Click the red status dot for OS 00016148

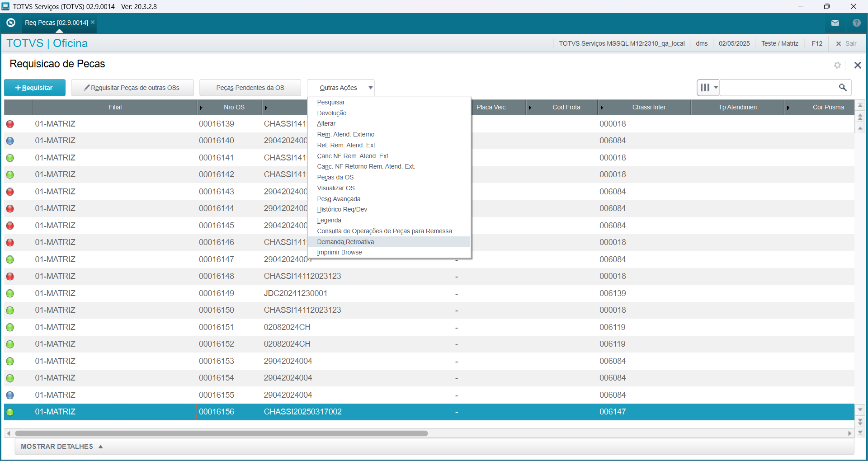10,277
